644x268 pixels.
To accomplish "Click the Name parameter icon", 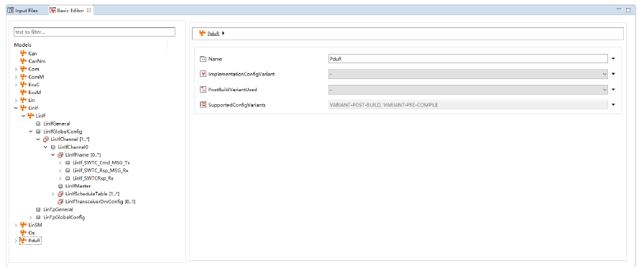I will (x=203, y=59).
